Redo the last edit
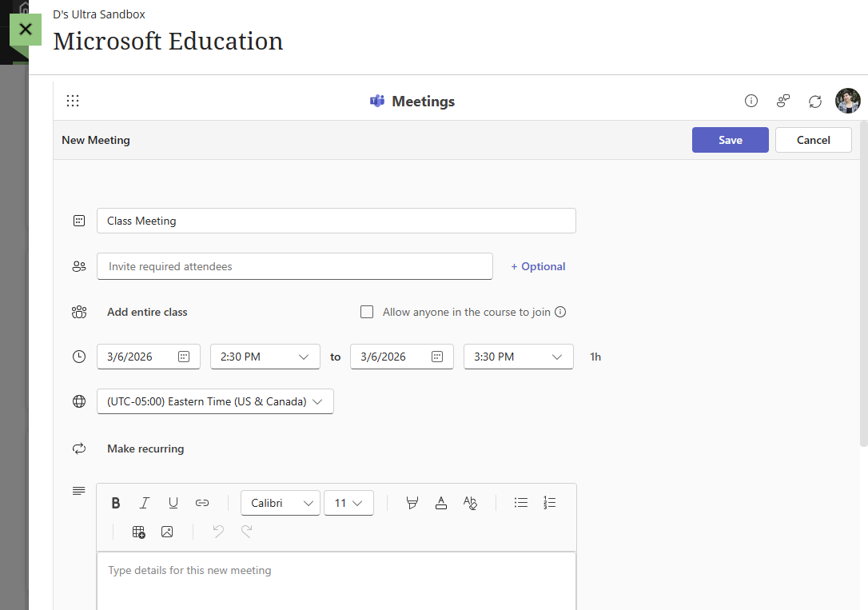Viewport: 868px width, 610px height. pos(247,532)
